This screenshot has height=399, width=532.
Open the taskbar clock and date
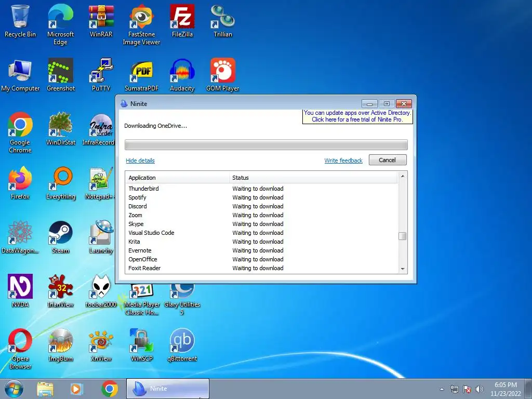(506, 389)
